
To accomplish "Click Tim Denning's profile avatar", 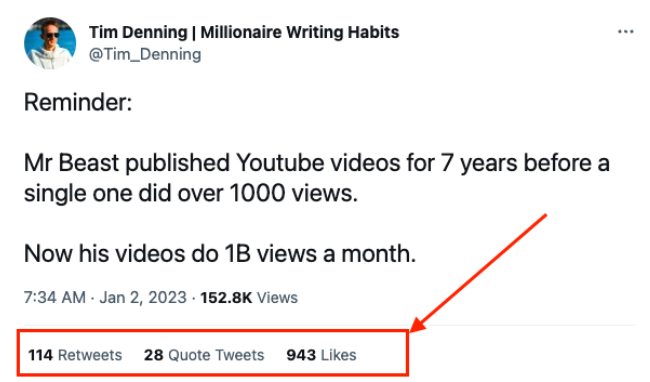I will (50, 43).
